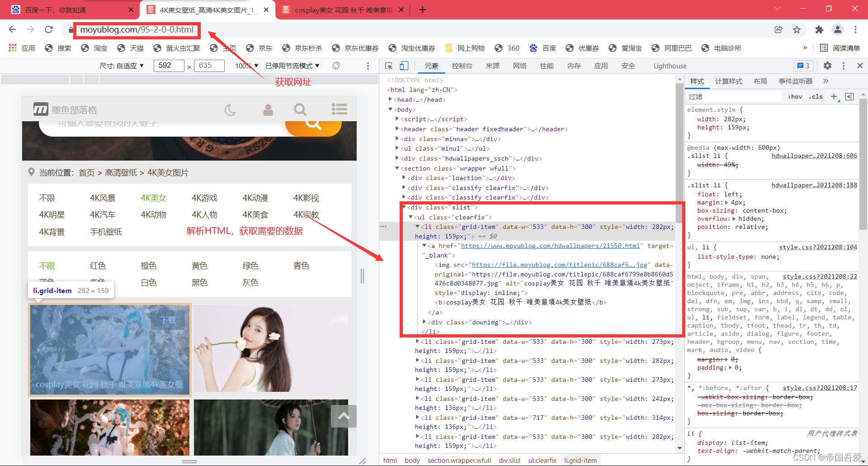Click the height input showing 635
The height and width of the screenshot is (466, 868).
coord(209,66)
